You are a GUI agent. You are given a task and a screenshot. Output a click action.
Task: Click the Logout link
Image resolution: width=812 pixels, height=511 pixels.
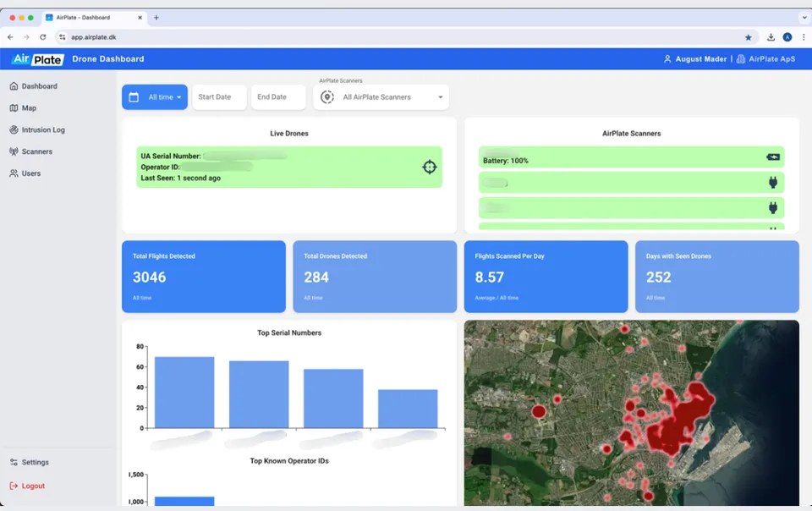pos(27,486)
